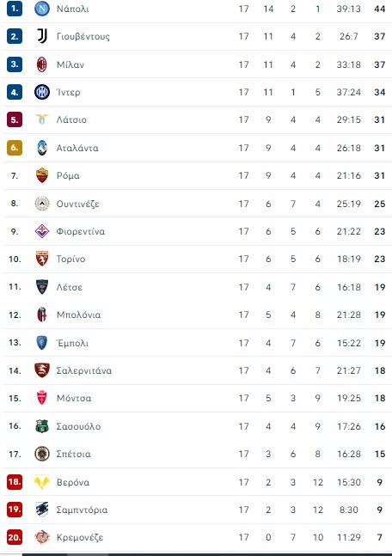Viewport: 392px width, 556px height.
Task: Click the Μπολόνια row points value 19
Action: pos(380,315)
